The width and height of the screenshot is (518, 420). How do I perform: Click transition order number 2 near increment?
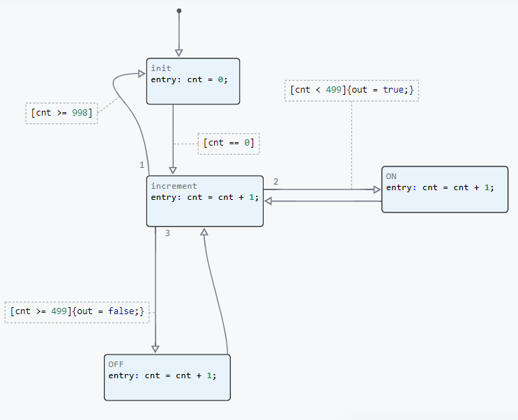[x=275, y=182]
